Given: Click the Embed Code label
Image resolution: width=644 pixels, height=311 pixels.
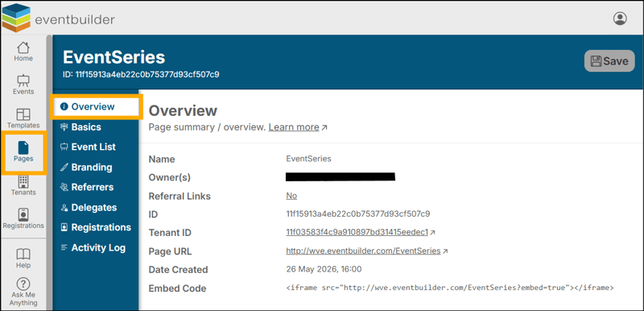Looking at the screenshot, I should [177, 288].
